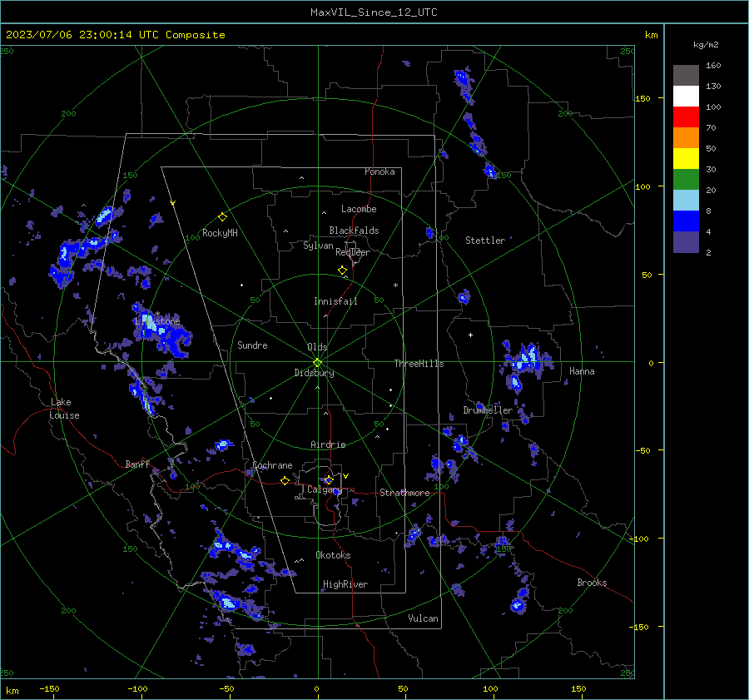Click the yellow v marker northeast of Calgary
This screenshot has width=749, height=700.
(x=346, y=476)
